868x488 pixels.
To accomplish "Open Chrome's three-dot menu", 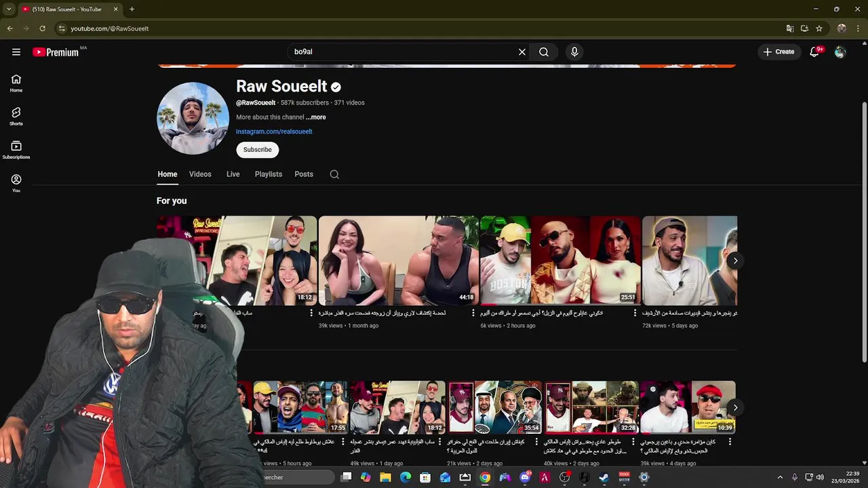I will coord(857,28).
